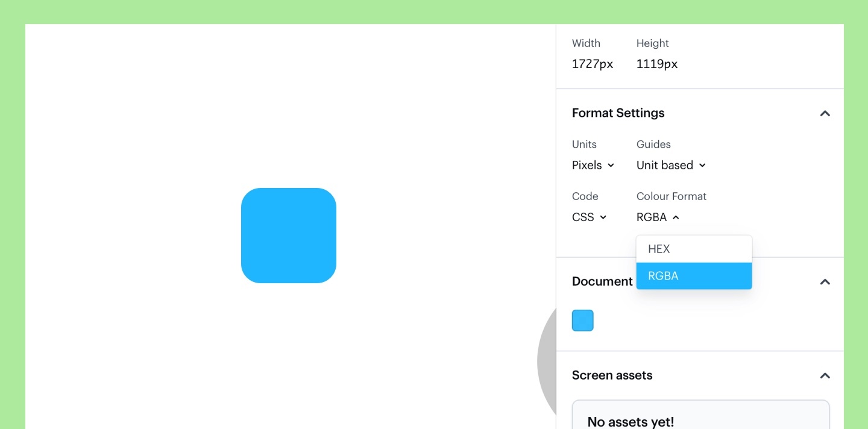Click the Screen assets heading
This screenshot has height=429, width=868.
tap(612, 375)
